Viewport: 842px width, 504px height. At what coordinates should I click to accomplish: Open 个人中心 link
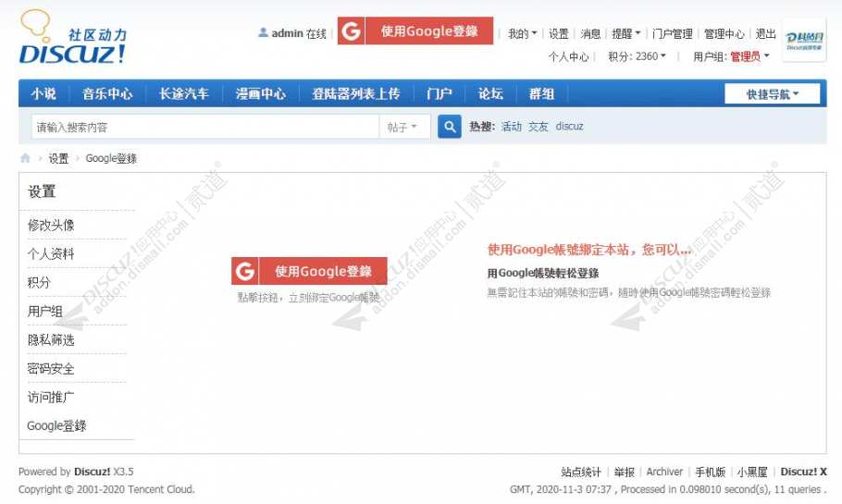click(569, 56)
